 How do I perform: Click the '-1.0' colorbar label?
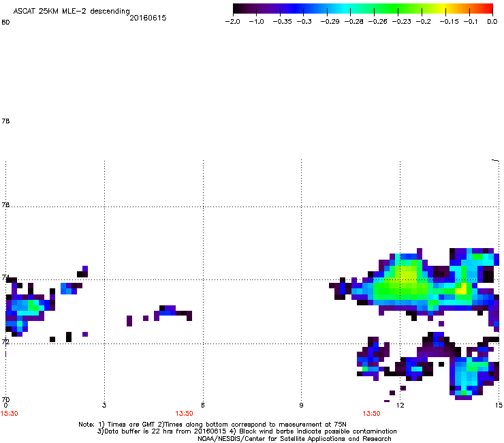tap(256, 22)
